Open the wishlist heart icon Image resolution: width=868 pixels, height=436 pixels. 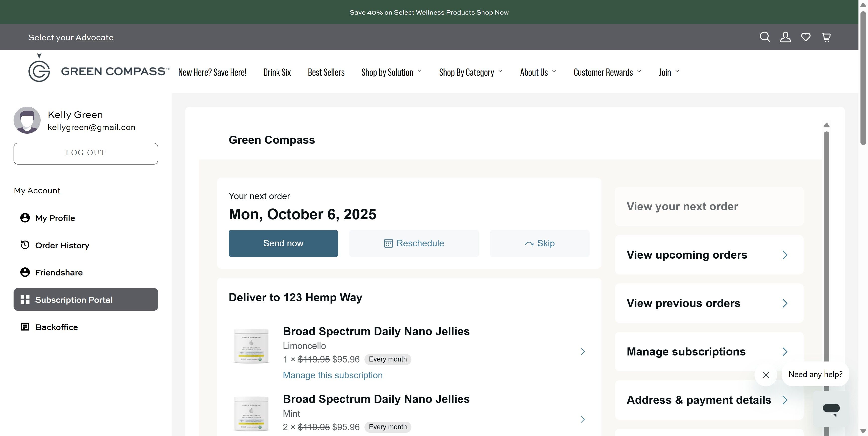click(x=806, y=37)
